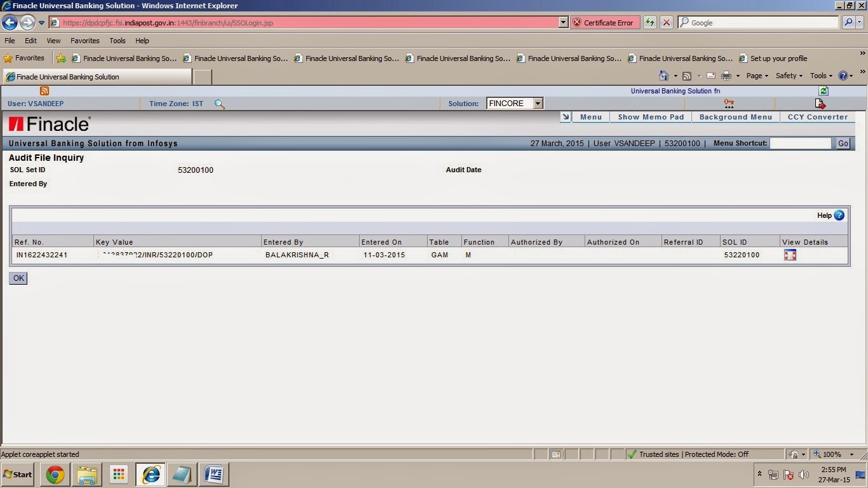This screenshot has height=488, width=868.
Task: Open the CCY Converter link
Action: 817,117
